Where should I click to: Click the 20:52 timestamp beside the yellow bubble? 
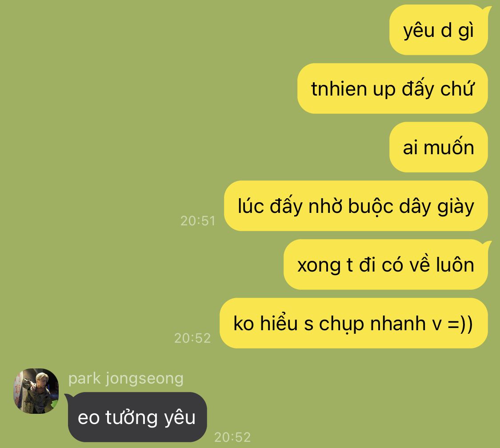pos(192,338)
